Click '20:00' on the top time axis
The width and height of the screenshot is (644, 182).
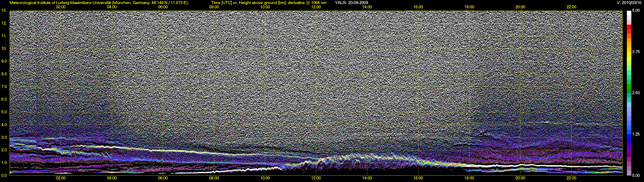(520, 7)
